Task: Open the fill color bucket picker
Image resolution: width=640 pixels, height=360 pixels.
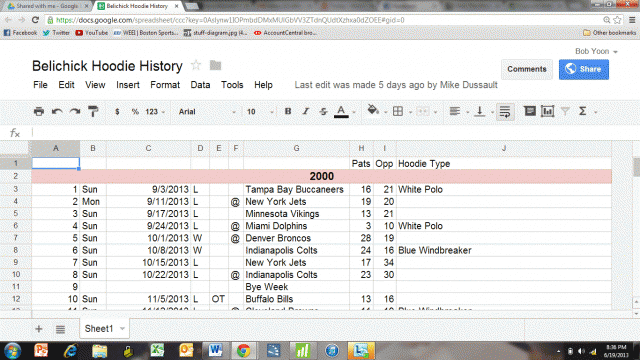Action: click(x=373, y=110)
